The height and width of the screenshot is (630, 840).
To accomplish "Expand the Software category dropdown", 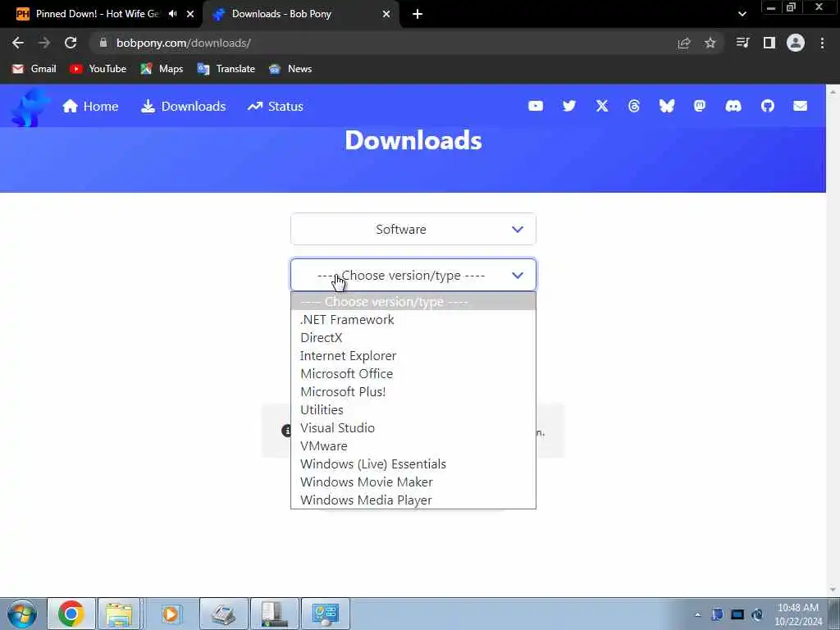I will tap(413, 230).
